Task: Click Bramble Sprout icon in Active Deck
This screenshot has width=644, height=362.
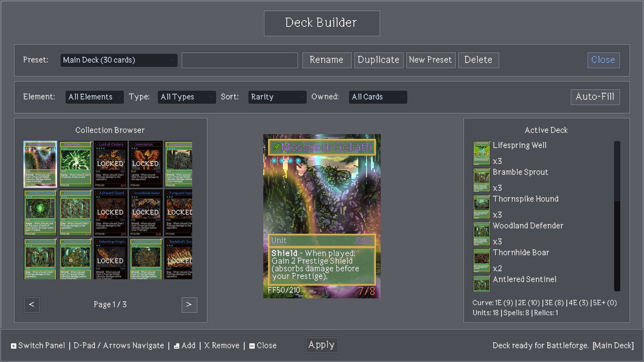Action: [x=482, y=180]
